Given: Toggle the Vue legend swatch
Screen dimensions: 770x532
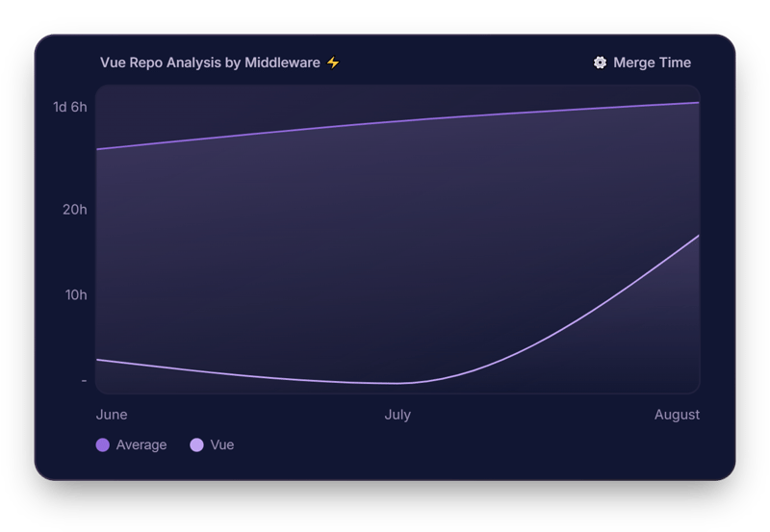Looking at the screenshot, I should tap(196, 444).
